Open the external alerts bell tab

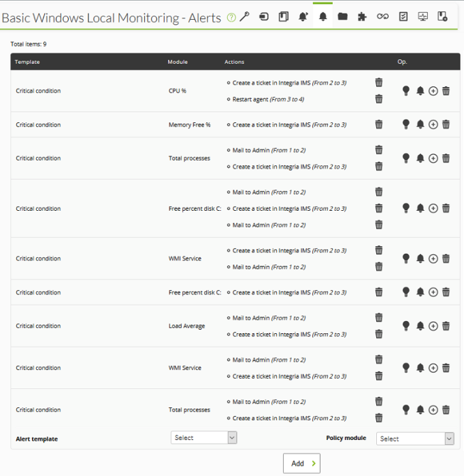303,17
